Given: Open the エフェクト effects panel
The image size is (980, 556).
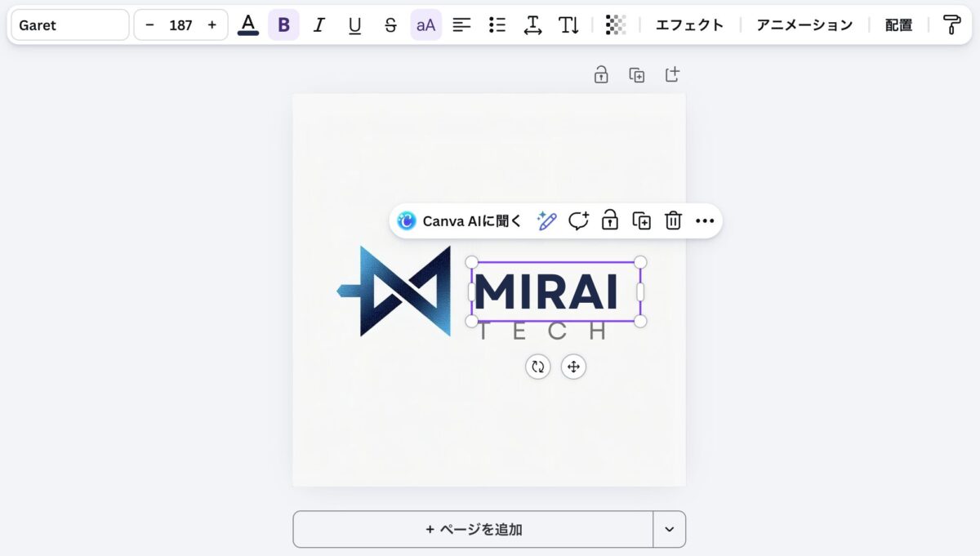Looking at the screenshot, I should click(x=689, y=25).
